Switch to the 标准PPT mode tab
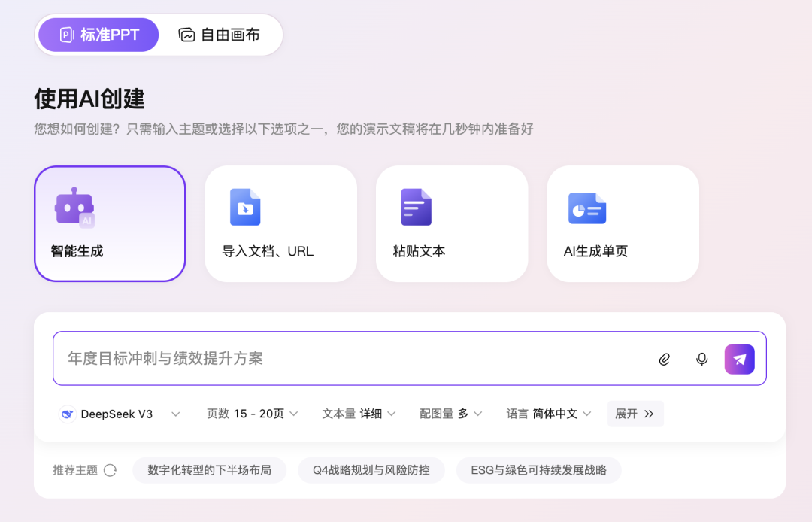The image size is (812, 522). [x=98, y=35]
